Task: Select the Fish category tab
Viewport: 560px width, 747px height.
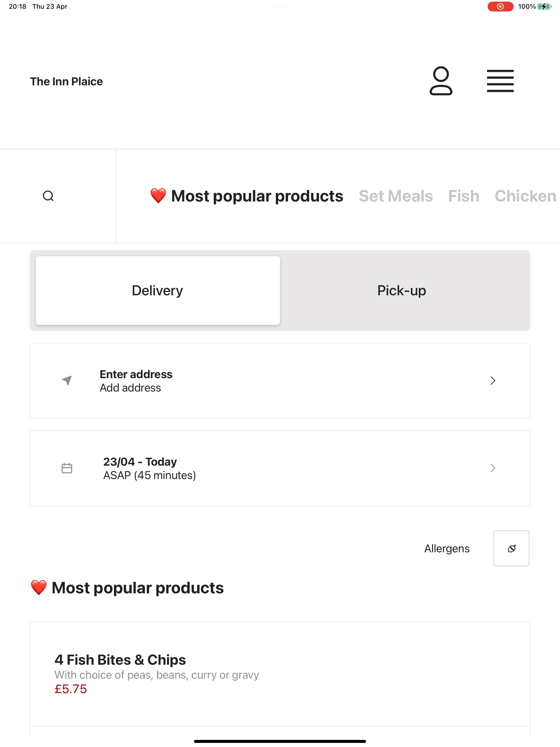Action: coord(463,196)
